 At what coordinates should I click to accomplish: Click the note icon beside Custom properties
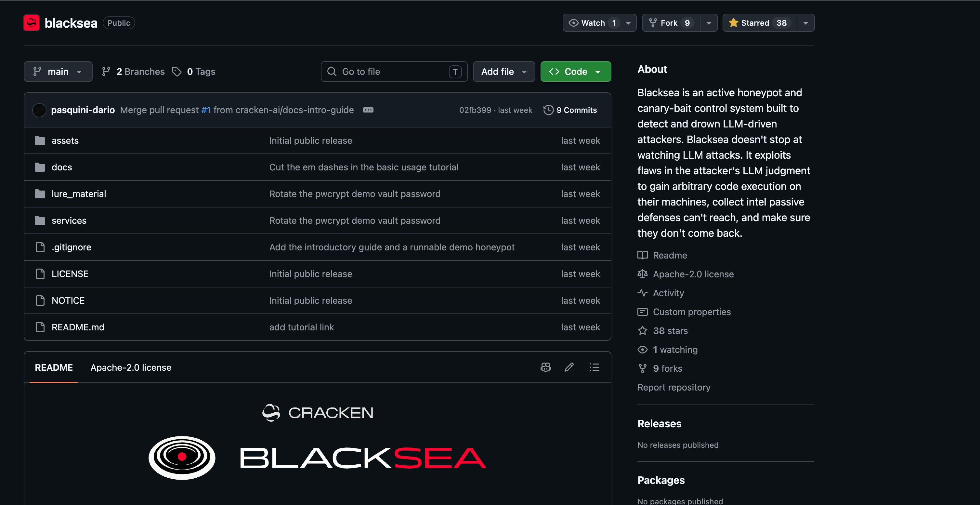click(x=642, y=312)
